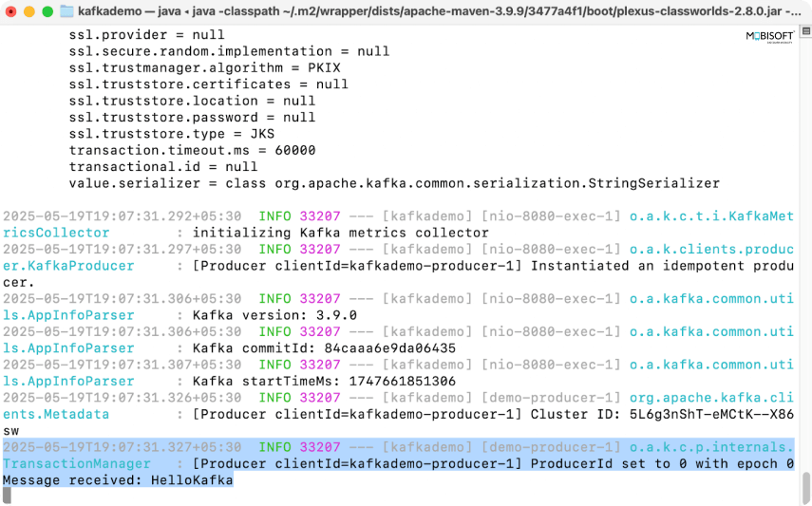812x506 pixels.
Task: Maximize the terminal with green button
Action: pos(47,11)
